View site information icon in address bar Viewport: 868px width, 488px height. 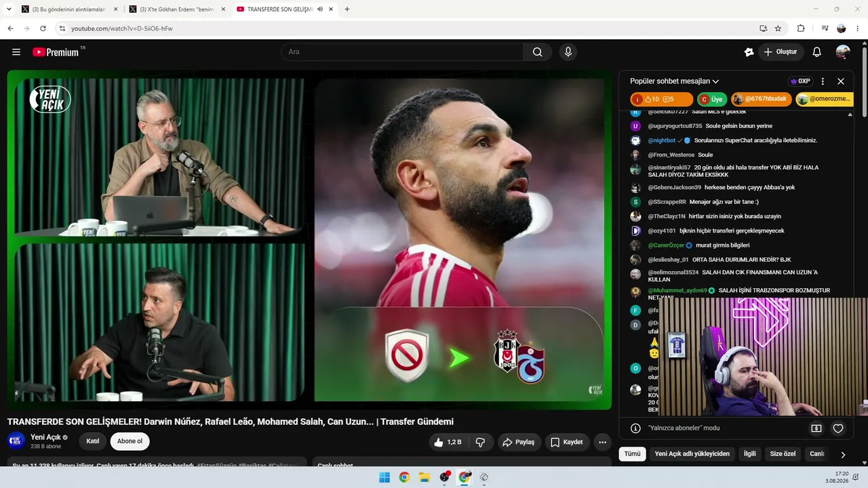click(x=62, y=28)
